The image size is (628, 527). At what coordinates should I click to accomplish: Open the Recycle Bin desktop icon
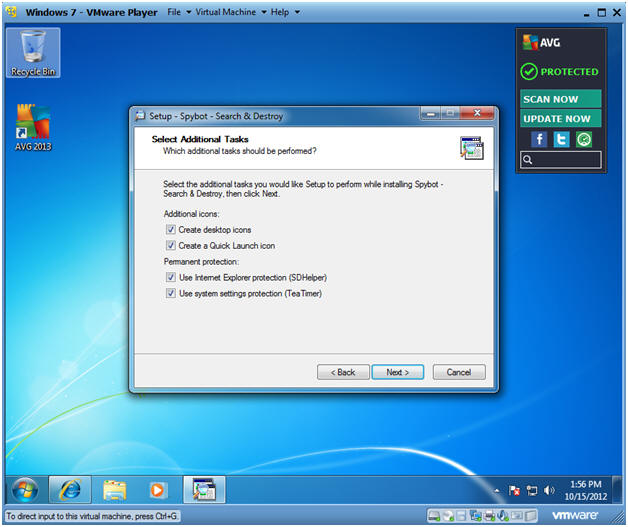click(x=33, y=52)
